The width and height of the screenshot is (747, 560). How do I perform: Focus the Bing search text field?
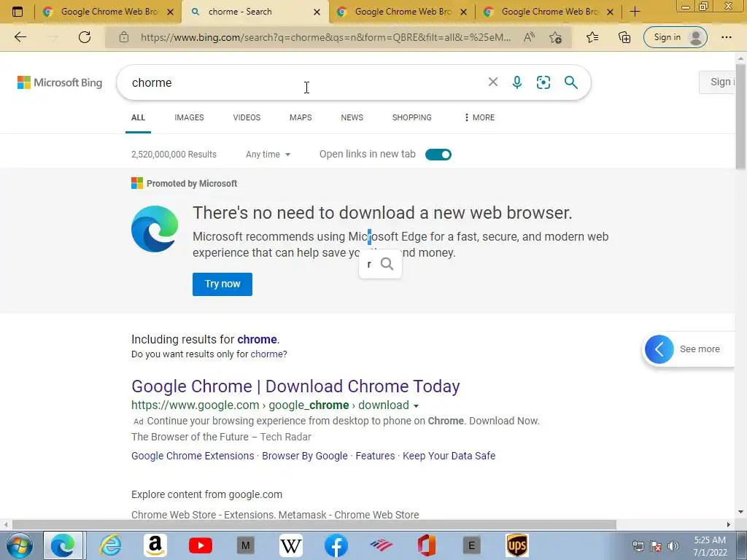(x=305, y=82)
